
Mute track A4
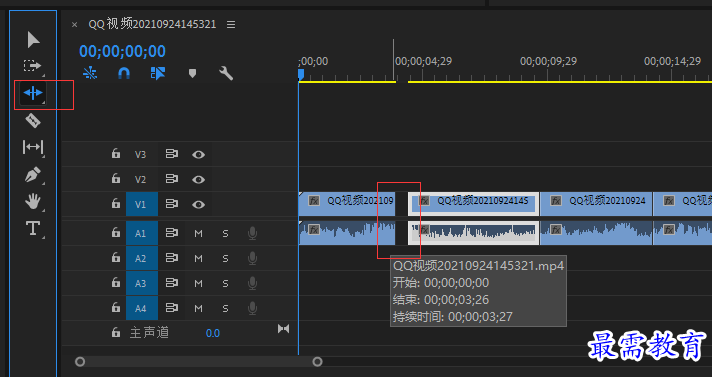point(198,308)
